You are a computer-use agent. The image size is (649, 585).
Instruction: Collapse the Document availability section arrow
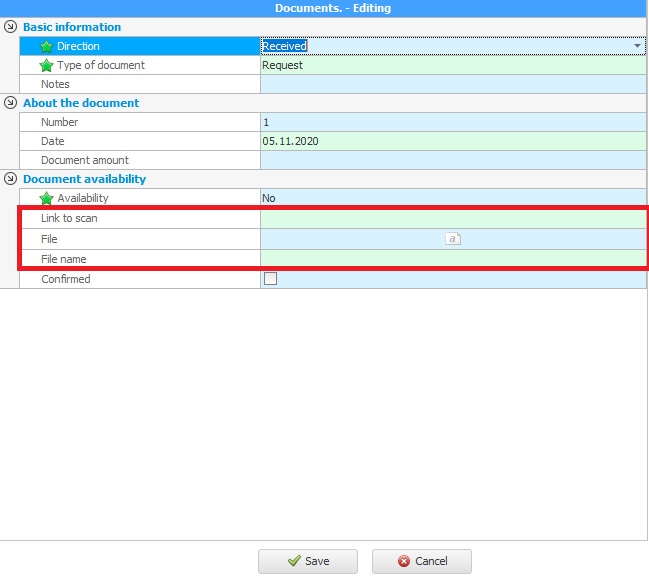(10, 179)
